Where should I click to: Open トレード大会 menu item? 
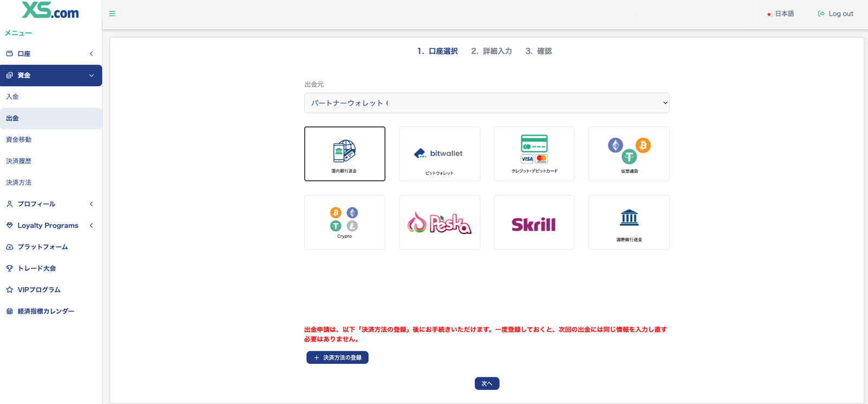point(51,268)
